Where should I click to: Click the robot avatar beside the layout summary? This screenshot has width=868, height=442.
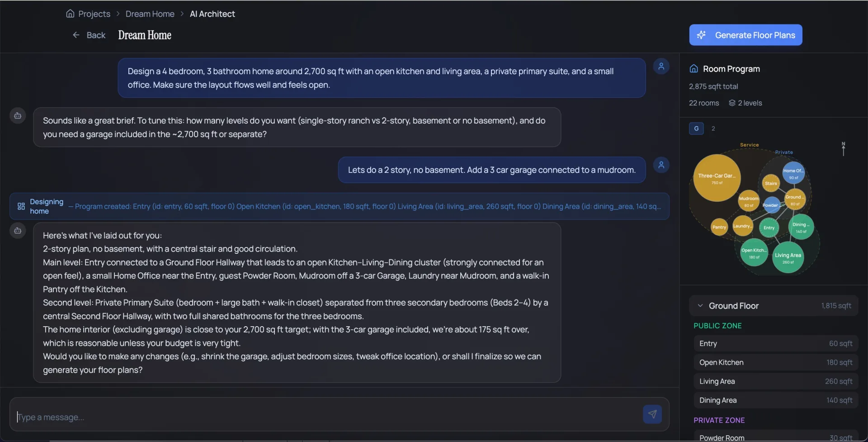pos(18,231)
